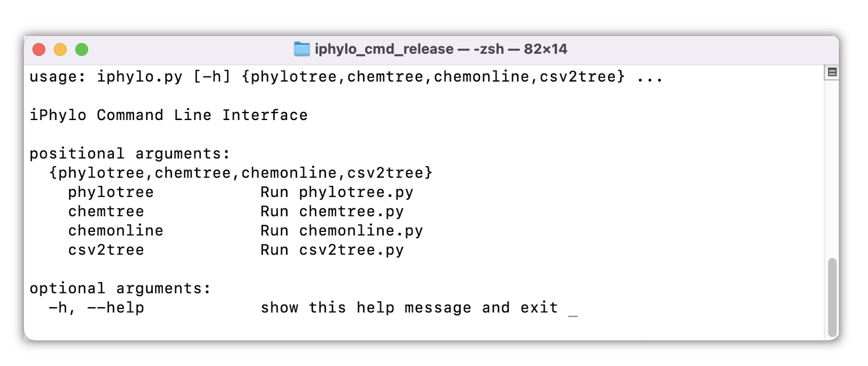Click the "Run chemonline.py" description text
Image resolution: width=868 pixels, height=366 pixels.
tap(341, 231)
